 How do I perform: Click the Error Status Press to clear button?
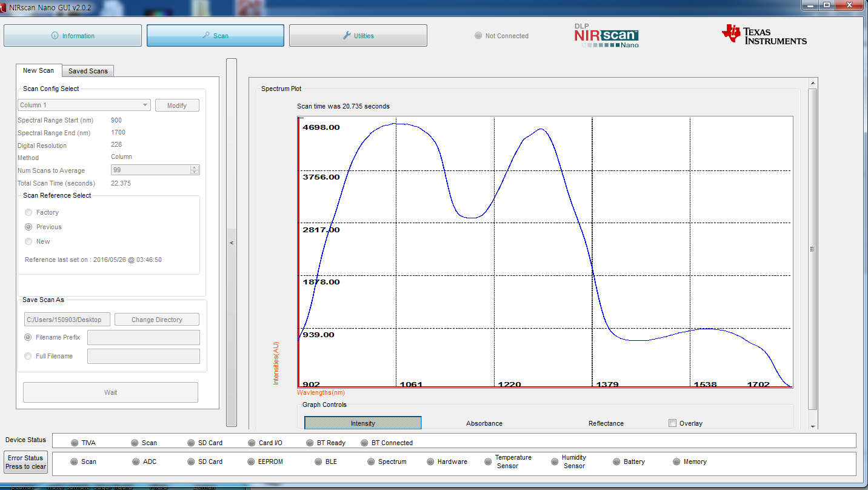click(x=26, y=462)
